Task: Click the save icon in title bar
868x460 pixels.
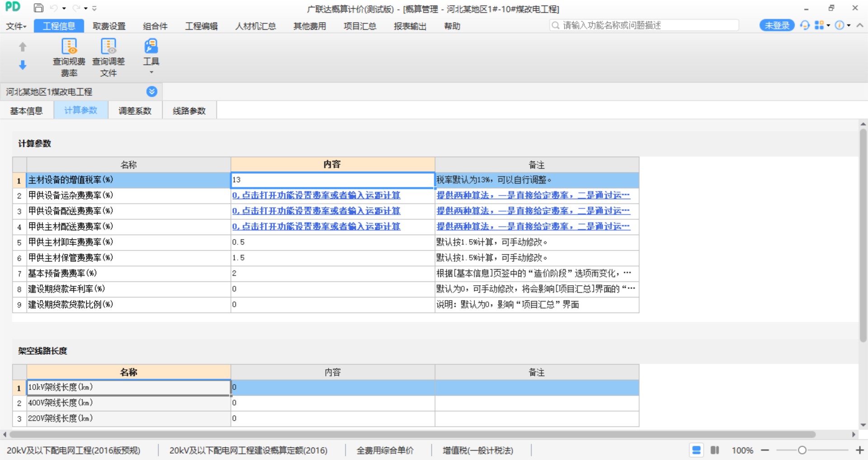Action: coord(39,8)
